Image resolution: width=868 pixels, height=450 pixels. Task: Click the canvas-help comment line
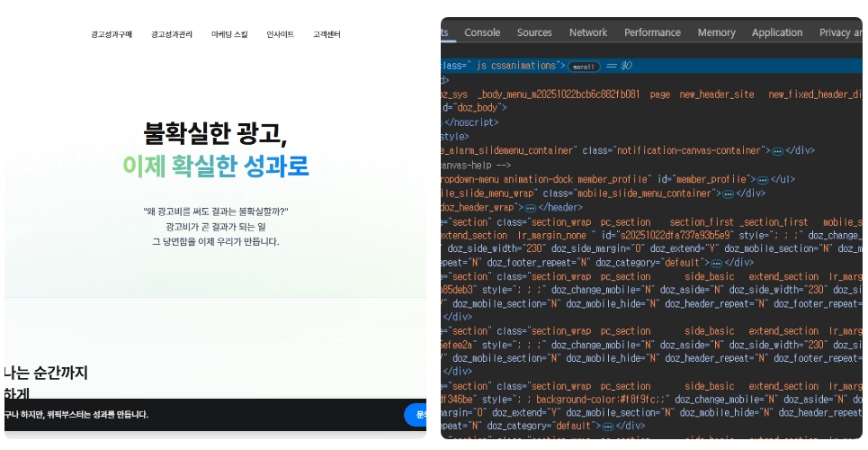pos(476,165)
